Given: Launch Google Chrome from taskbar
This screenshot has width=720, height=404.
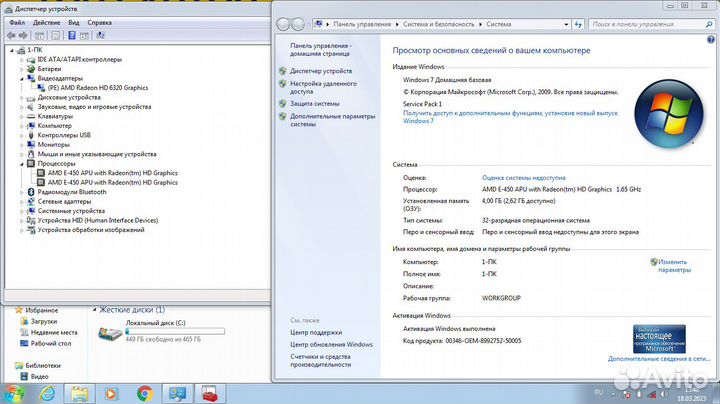Looking at the screenshot, I should click(145, 394).
